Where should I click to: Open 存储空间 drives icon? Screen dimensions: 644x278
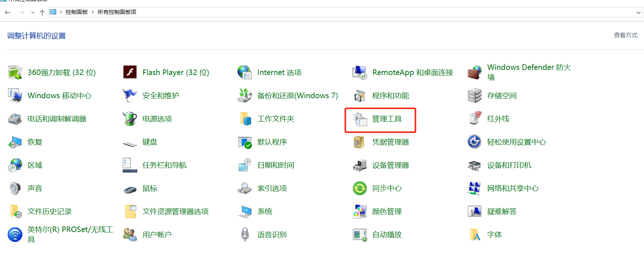click(x=474, y=96)
